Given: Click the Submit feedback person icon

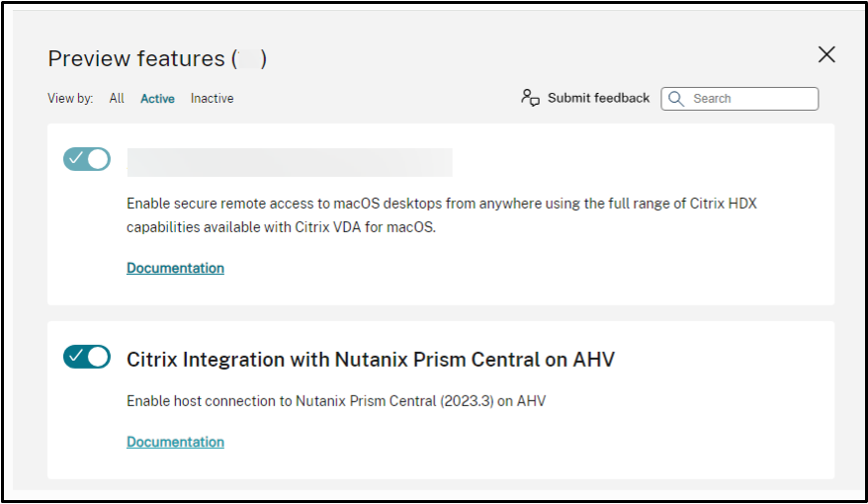Looking at the screenshot, I should [530, 98].
